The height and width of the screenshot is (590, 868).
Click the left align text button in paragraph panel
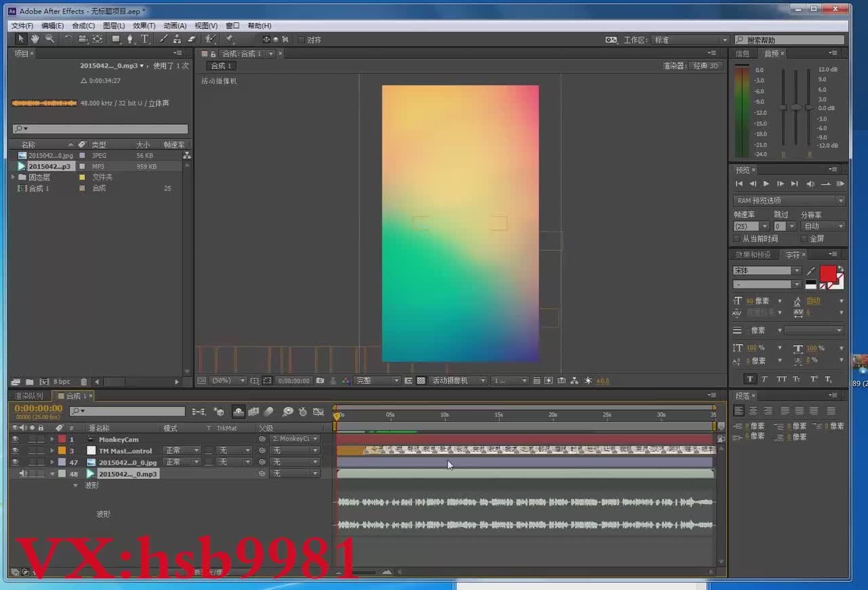point(739,411)
